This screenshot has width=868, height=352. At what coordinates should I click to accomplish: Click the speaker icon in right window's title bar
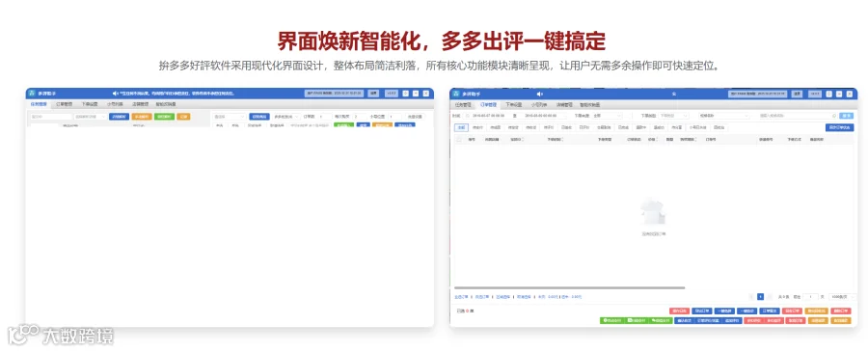(540, 95)
